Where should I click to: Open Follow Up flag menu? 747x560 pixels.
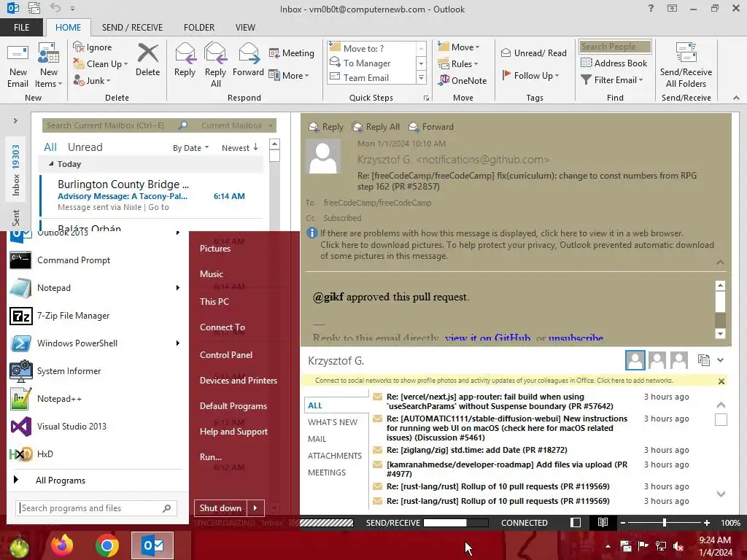[x=530, y=75]
